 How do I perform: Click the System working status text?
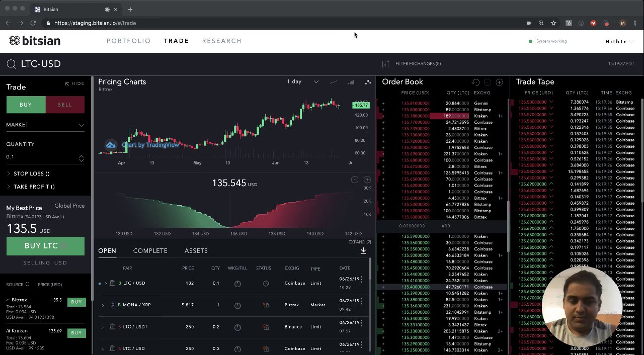click(551, 41)
